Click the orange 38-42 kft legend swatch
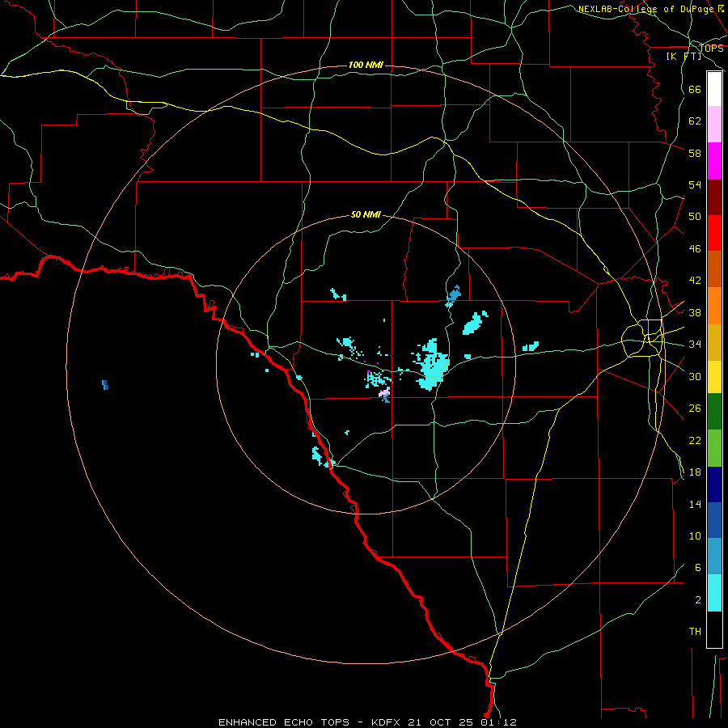 pos(714,306)
